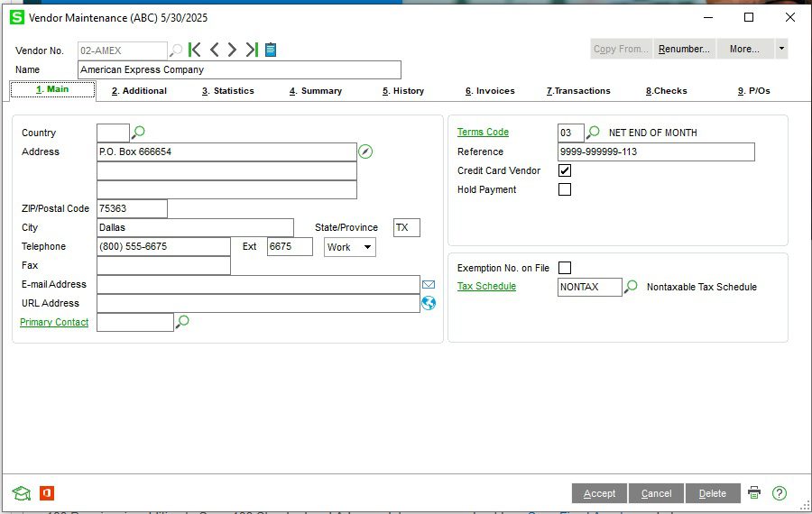Launch the URL address globe icon
812x514 pixels.
tap(429, 304)
